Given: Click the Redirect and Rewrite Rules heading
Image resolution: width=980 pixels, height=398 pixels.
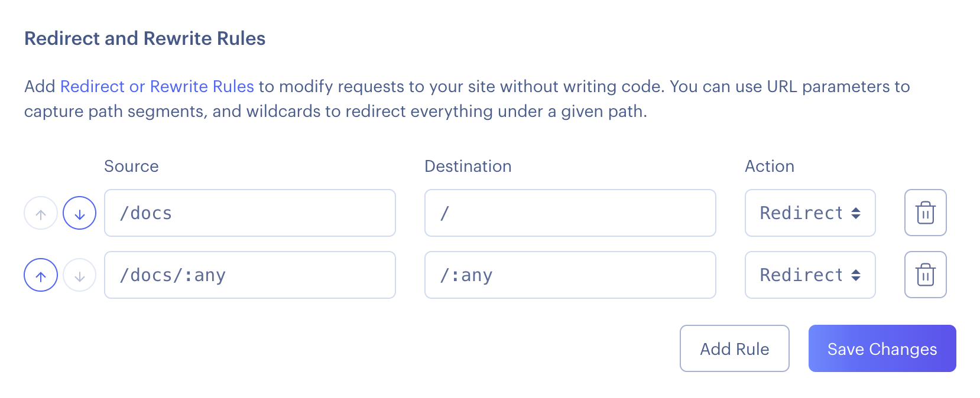Looking at the screenshot, I should pyautogui.click(x=144, y=38).
